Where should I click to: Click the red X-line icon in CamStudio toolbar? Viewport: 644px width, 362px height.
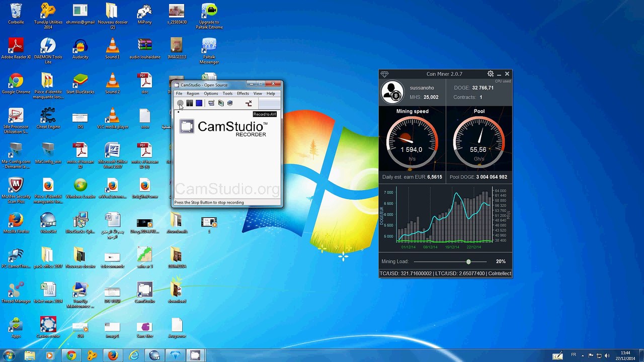[249, 103]
